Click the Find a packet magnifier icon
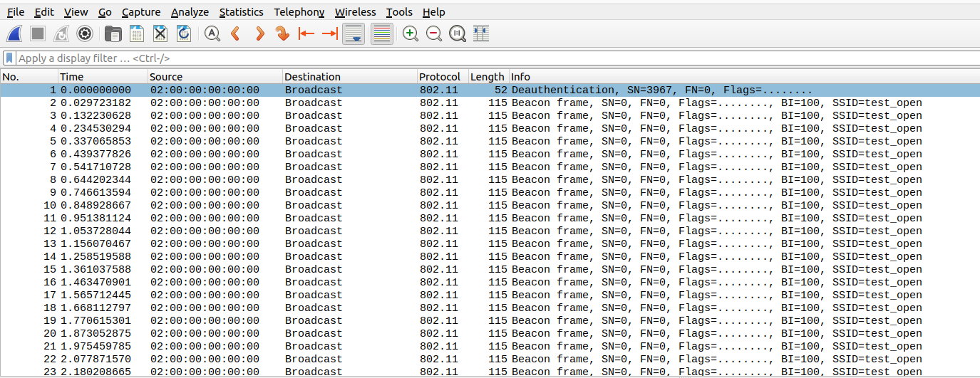The width and height of the screenshot is (980, 378). click(212, 33)
